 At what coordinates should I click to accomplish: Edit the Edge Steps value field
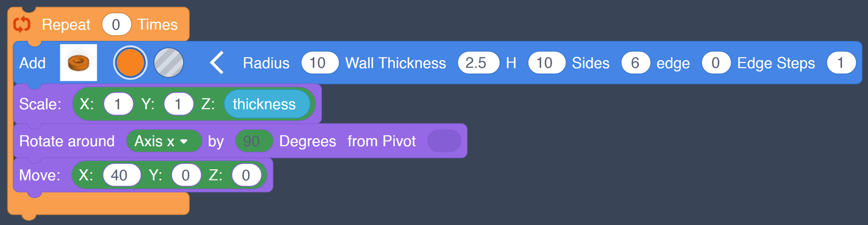pos(840,63)
